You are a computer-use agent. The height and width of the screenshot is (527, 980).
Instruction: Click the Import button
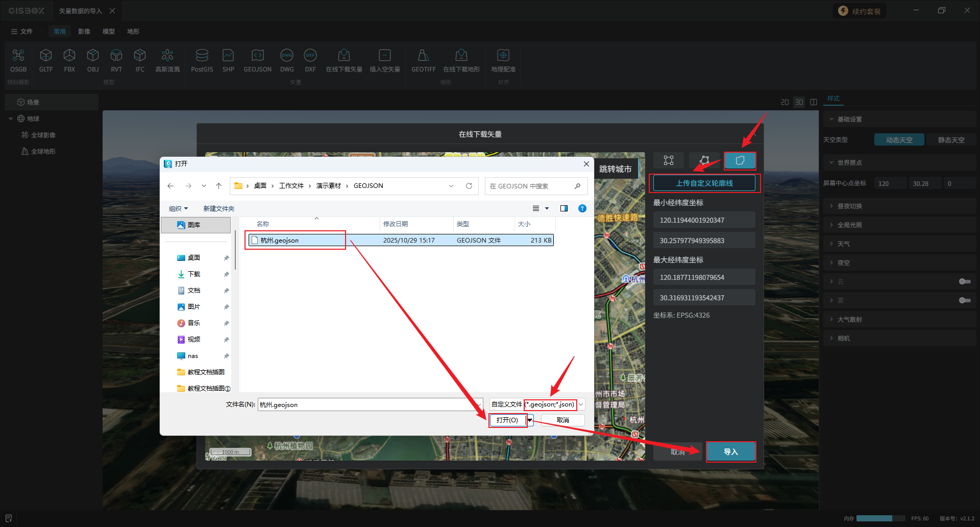(x=730, y=452)
